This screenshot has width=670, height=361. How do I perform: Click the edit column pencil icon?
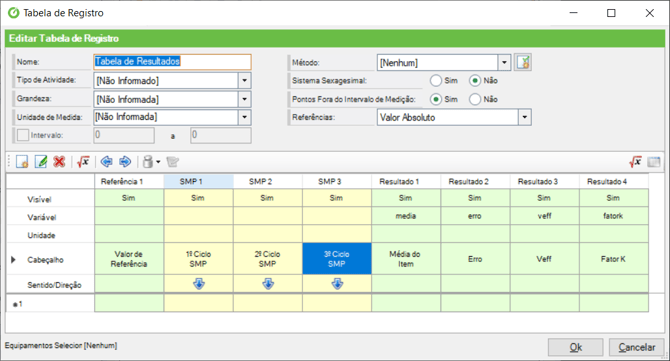[x=41, y=162]
